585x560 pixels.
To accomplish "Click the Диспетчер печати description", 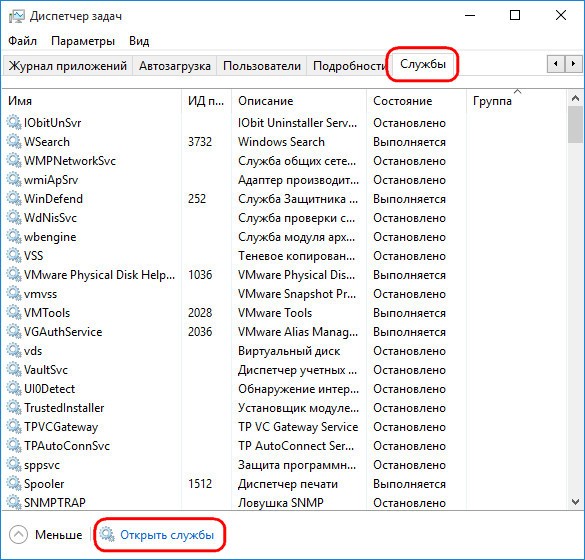I will (x=288, y=484).
